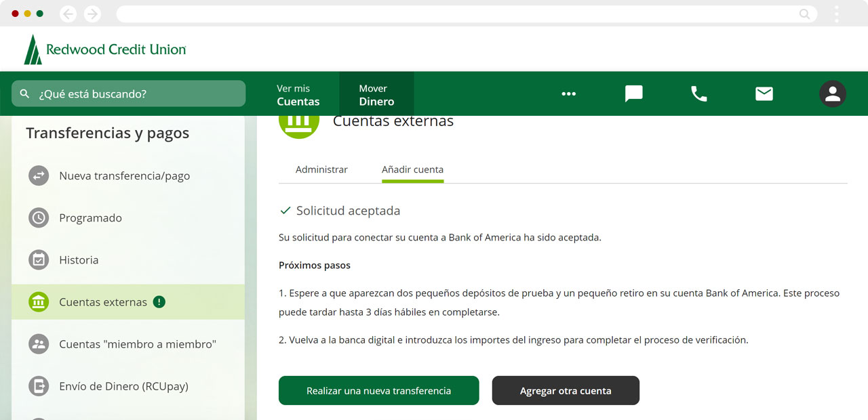Screen dimensions: 868x420
Task: Open the browser vertical dots menu
Action: 837,14
